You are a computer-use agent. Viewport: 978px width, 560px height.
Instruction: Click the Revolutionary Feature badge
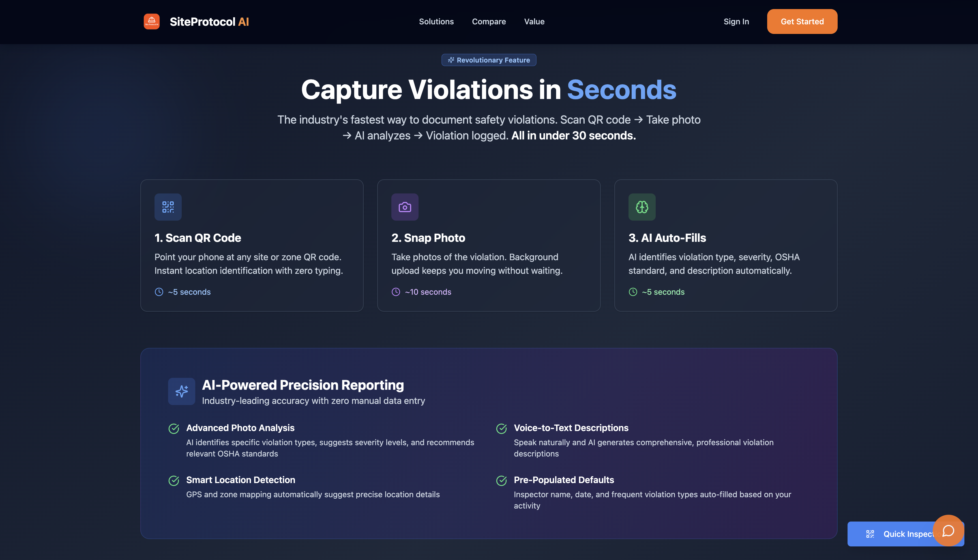489,60
